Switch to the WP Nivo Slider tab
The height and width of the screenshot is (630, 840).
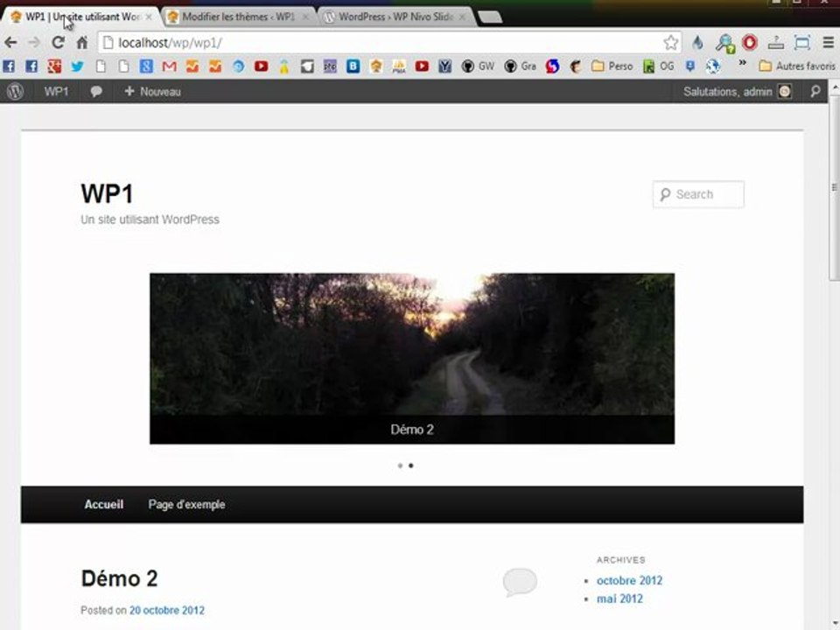click(395, 17)
